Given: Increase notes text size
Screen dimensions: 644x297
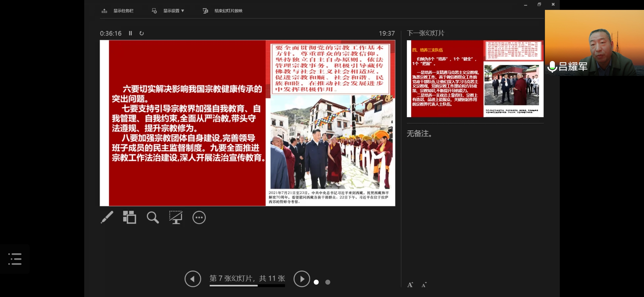Looking at the screenshot, I should click(410, 285).
